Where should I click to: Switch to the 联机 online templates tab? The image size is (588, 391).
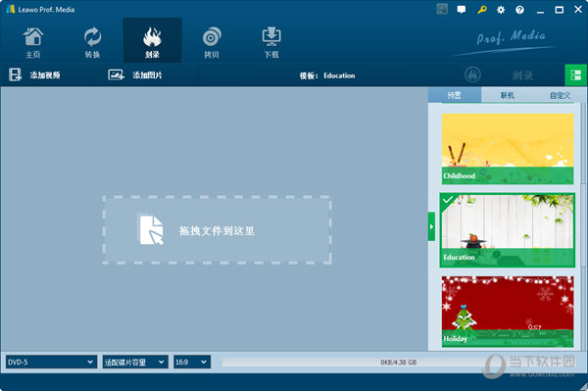click(508, 95)
